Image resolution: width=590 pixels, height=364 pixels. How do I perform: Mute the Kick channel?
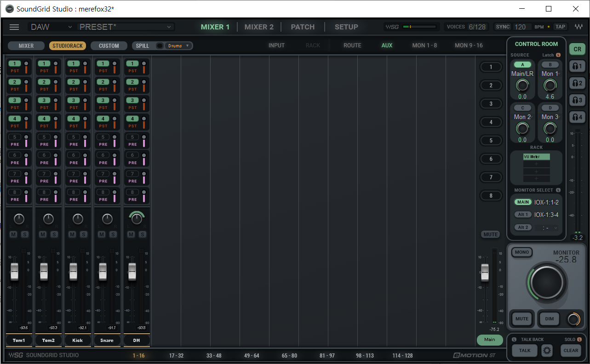pos(72,235)
